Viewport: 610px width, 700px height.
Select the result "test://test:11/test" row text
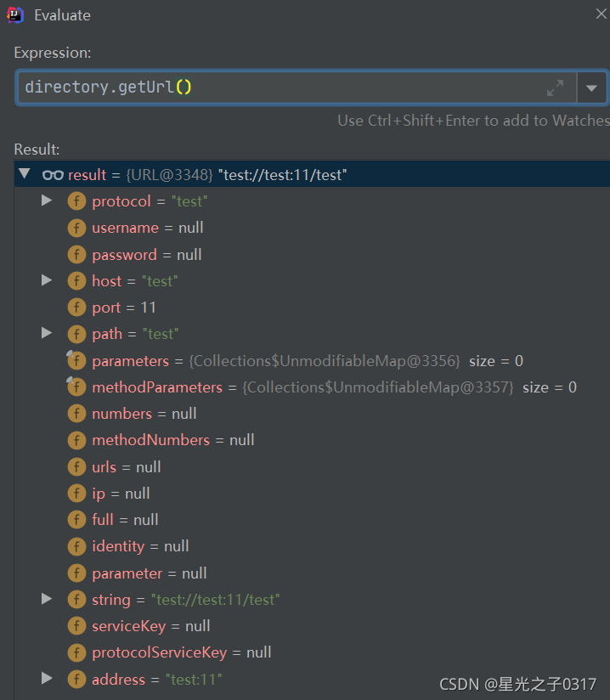(x=207, y=175)
